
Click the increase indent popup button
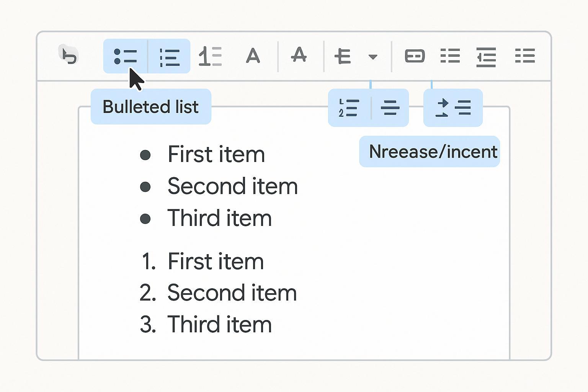pyautogui.click(x=453, y=108)
